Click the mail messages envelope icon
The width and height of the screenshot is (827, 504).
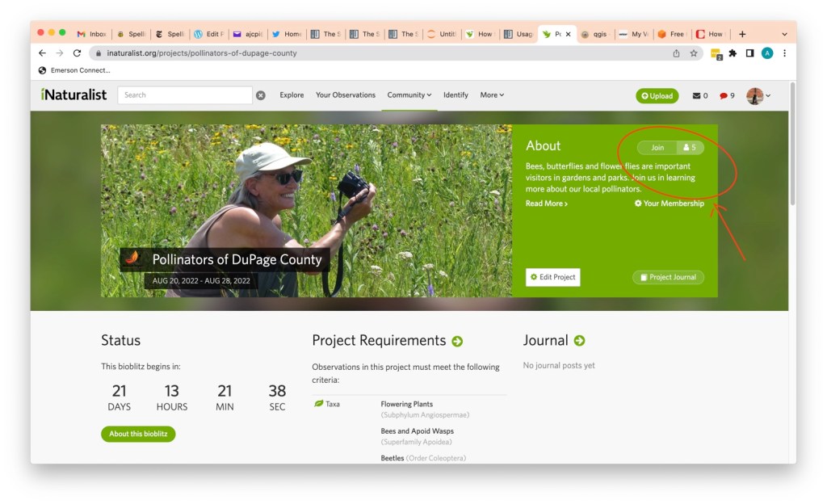click(x=696, y=95)
